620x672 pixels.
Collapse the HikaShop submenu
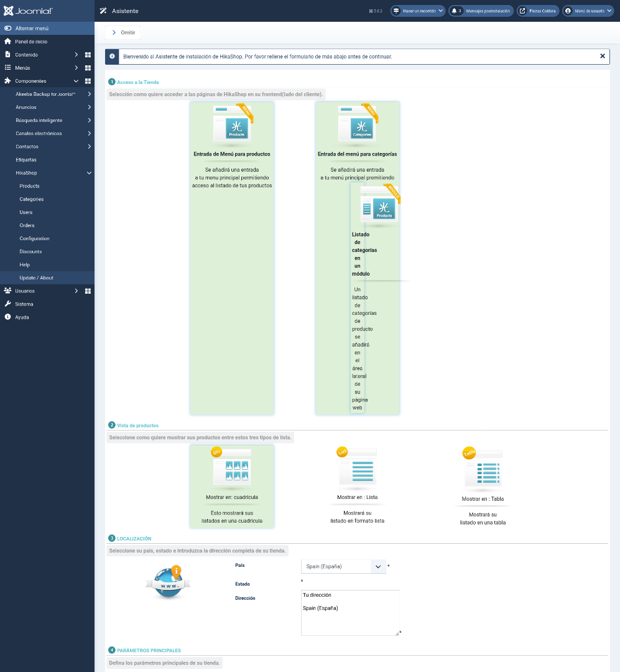coord(89,173)
